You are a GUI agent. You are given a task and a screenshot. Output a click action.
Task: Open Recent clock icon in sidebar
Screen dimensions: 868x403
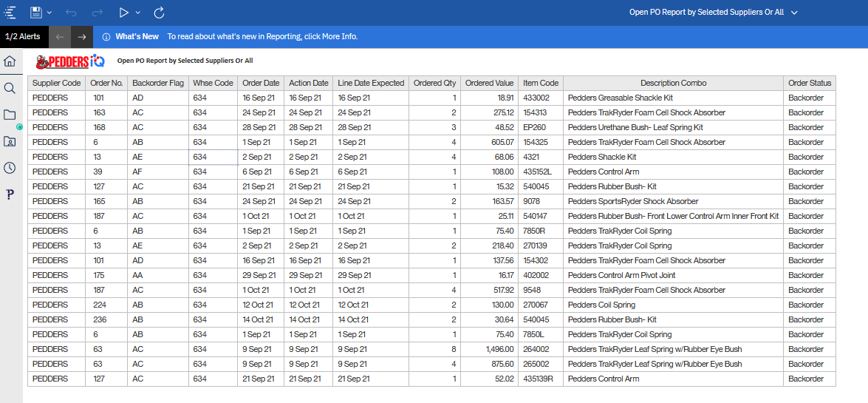click(x=10, y=168)
